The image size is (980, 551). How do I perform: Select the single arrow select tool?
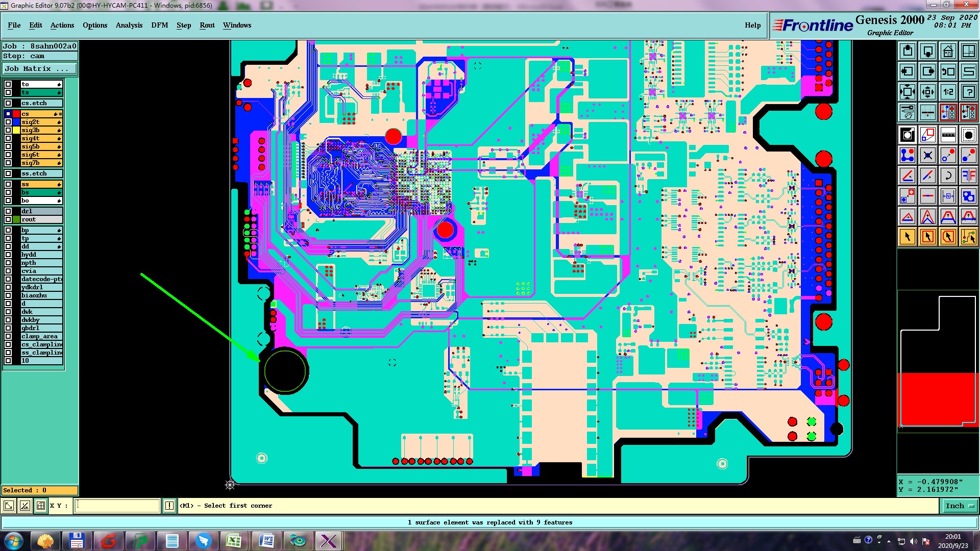pyautogui.click(x=908, y=237)
